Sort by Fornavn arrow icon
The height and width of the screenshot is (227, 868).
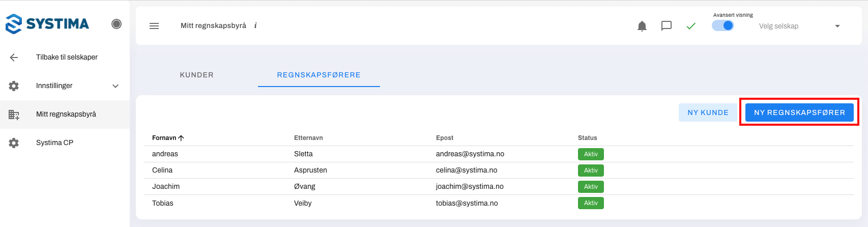(181, 138)
